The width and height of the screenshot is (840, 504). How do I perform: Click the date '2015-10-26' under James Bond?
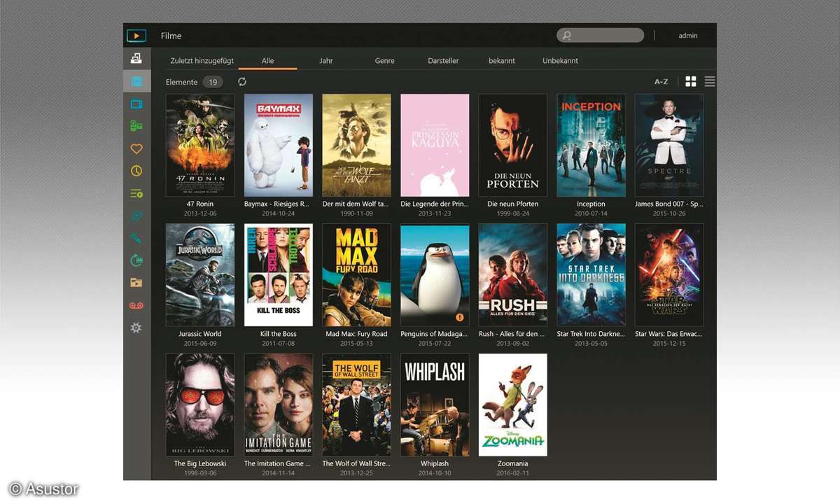click(669, 213)
